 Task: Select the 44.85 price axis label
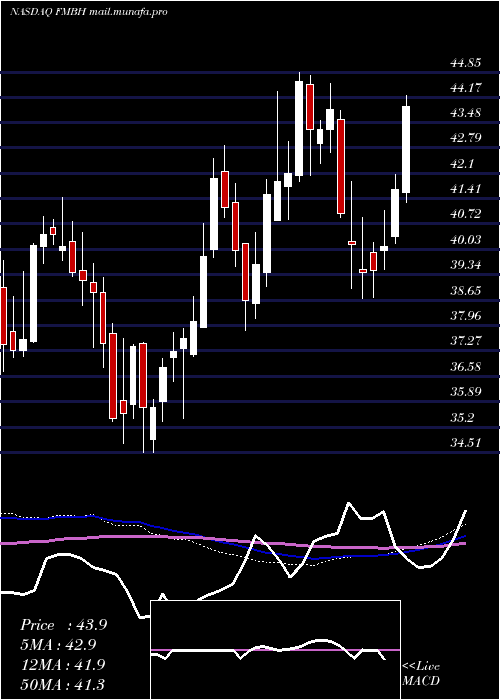(x=466, y=63)
